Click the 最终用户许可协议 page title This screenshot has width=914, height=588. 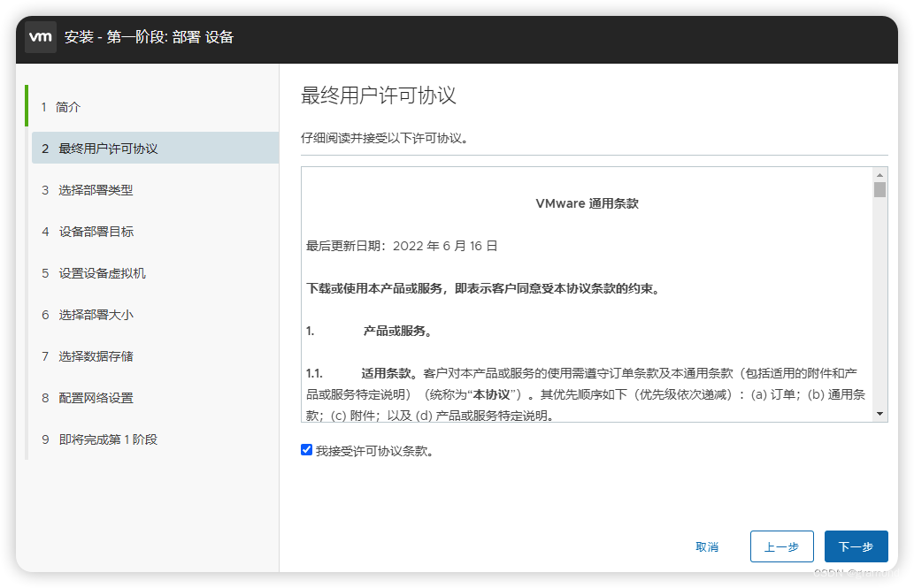tap(379, 95)
